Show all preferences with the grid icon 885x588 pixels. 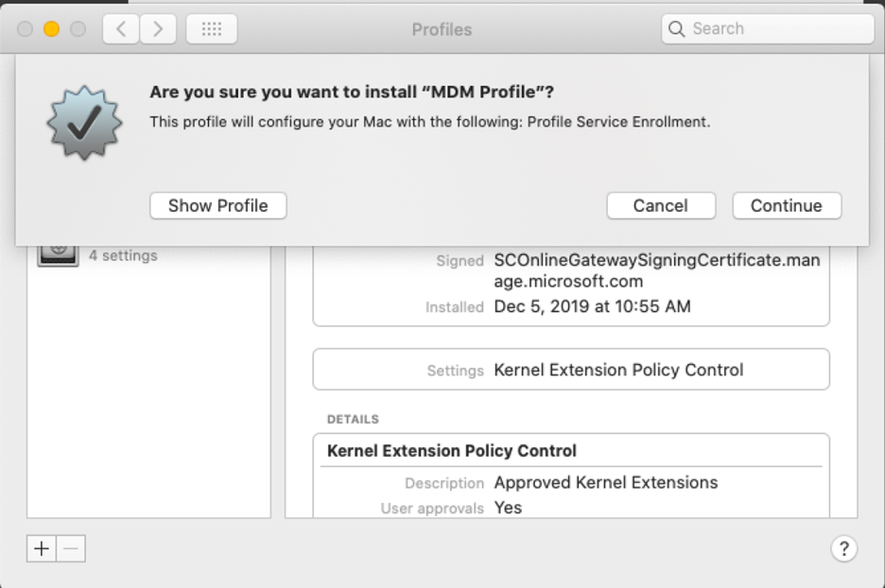(212, 28)
